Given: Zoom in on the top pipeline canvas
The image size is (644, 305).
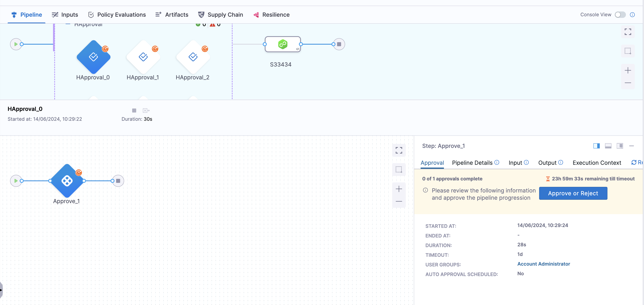Looking at the screenshot, I should coord(628,71).
